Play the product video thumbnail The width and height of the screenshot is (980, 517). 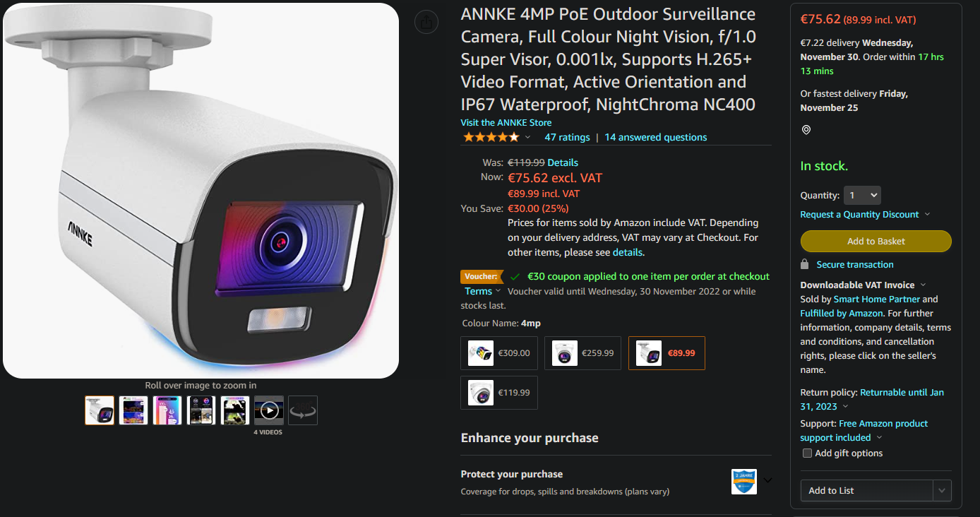coord(269,410)
